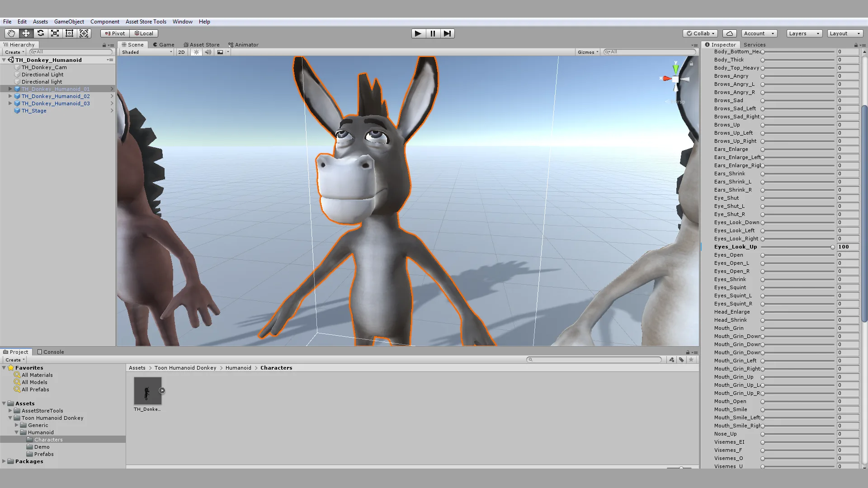Open Project Create button
Viewport: 868px width, 488px height.
click(15, 360)
